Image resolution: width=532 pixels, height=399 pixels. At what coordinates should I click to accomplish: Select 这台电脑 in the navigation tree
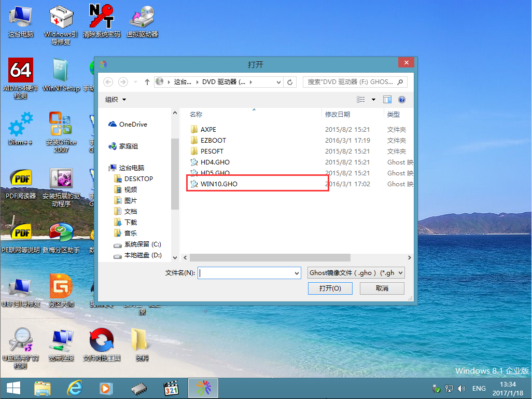coord(126,168)
